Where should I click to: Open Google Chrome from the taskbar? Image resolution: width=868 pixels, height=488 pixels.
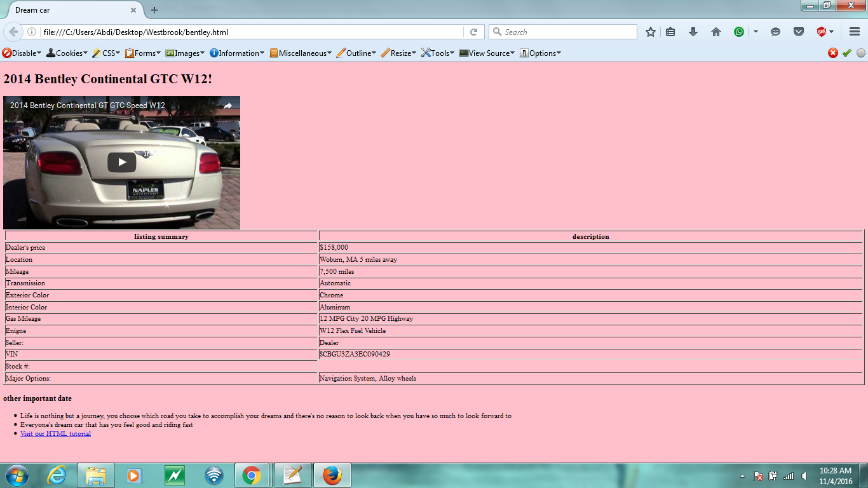252,475
